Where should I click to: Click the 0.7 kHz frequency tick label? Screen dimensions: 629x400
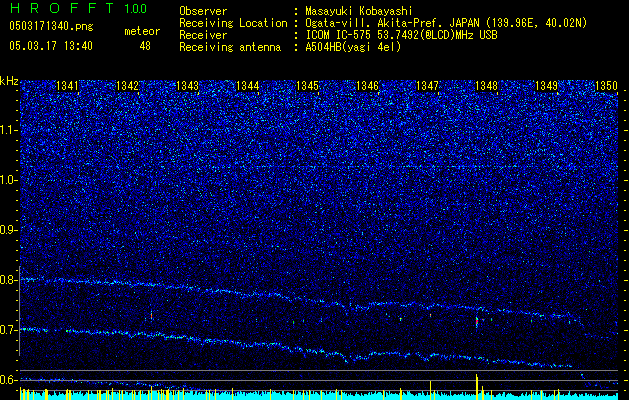click(x=9, y=330)
